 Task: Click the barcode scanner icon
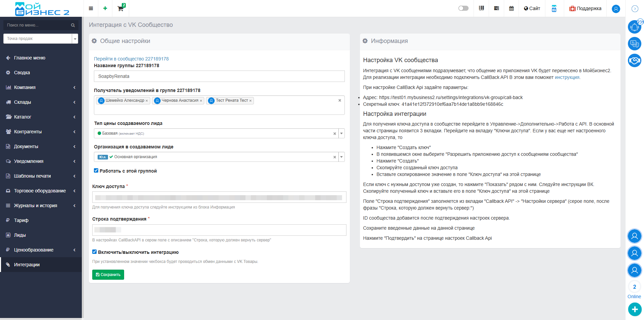coord(481,8)
